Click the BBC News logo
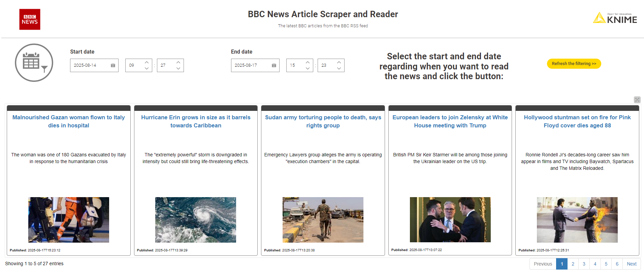644x278 pixels. 30,20
